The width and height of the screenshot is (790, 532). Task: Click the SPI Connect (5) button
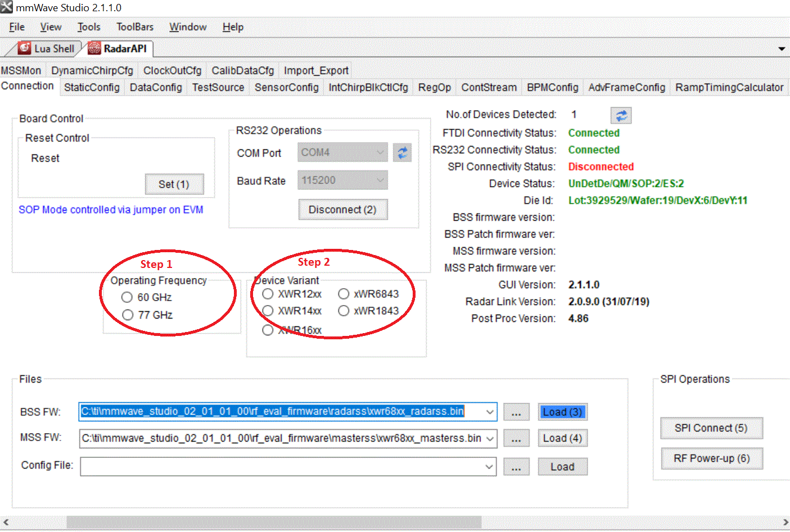[711, 428]
